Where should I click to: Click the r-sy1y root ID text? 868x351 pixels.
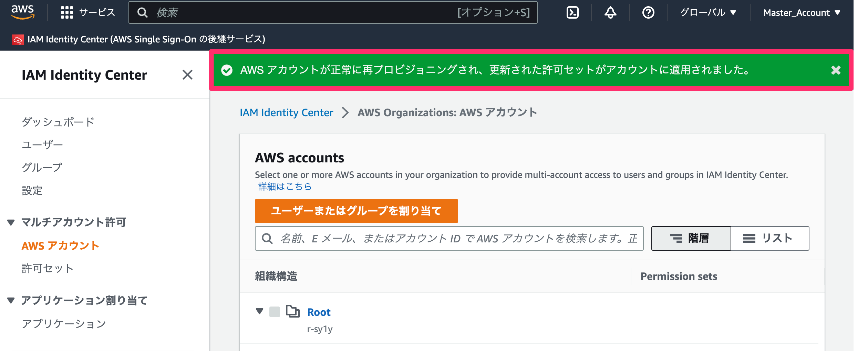tap(320, 329)
